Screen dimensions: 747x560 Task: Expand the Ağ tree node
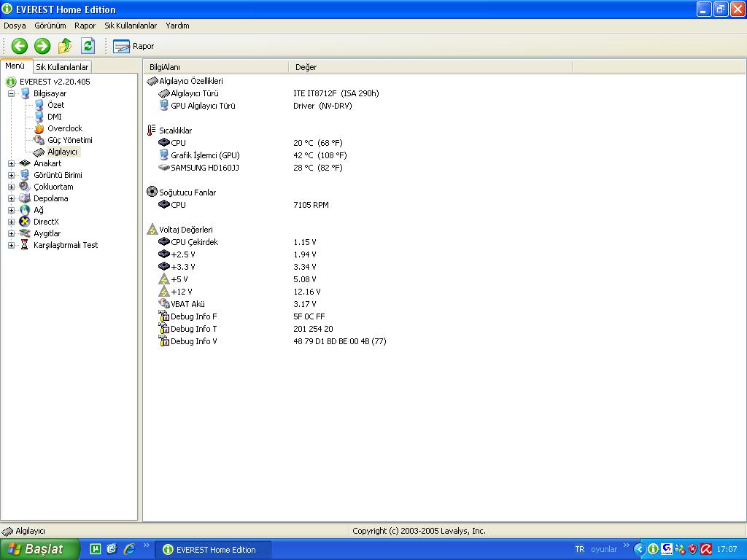pyautogui.click(x=11, y=210)
